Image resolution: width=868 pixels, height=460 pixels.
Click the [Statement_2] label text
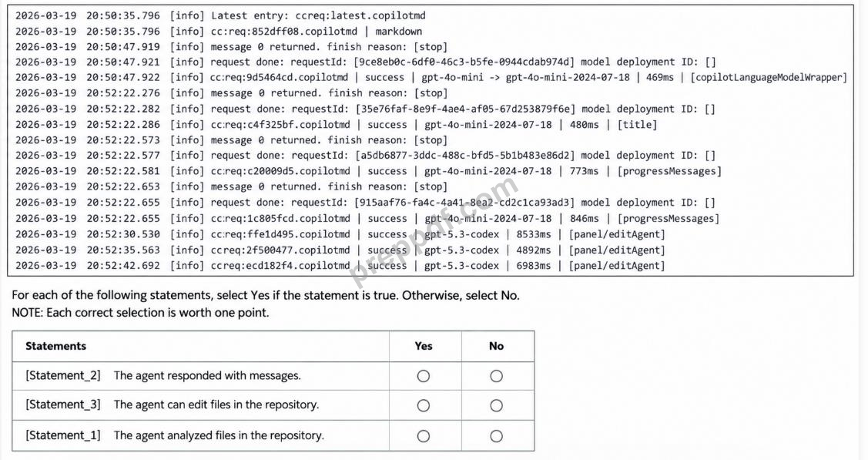[63, 375]
